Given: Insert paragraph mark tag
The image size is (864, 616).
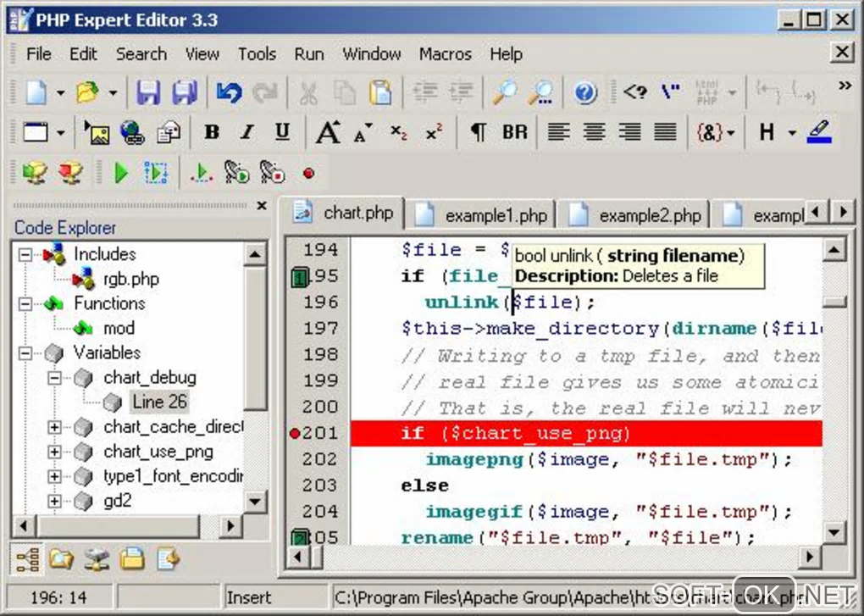Looking at the screenshot, I should [x=479, y=132].
